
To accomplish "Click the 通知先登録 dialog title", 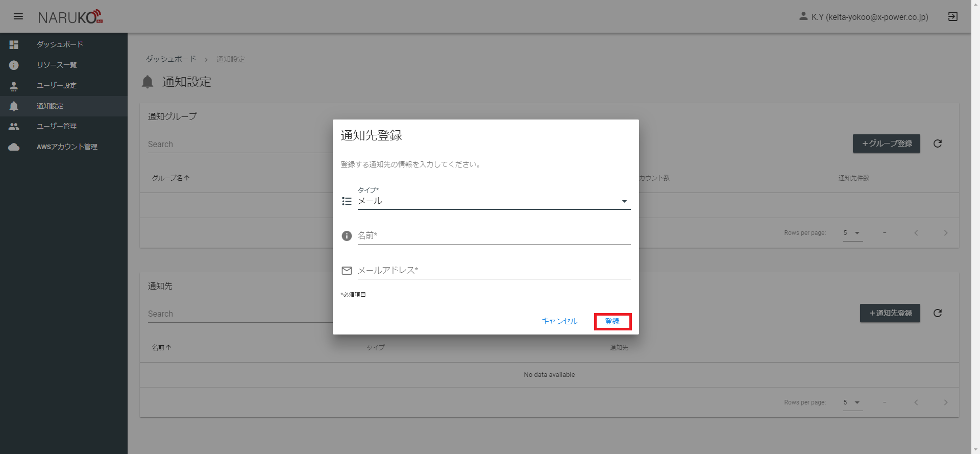I will 372,135.
